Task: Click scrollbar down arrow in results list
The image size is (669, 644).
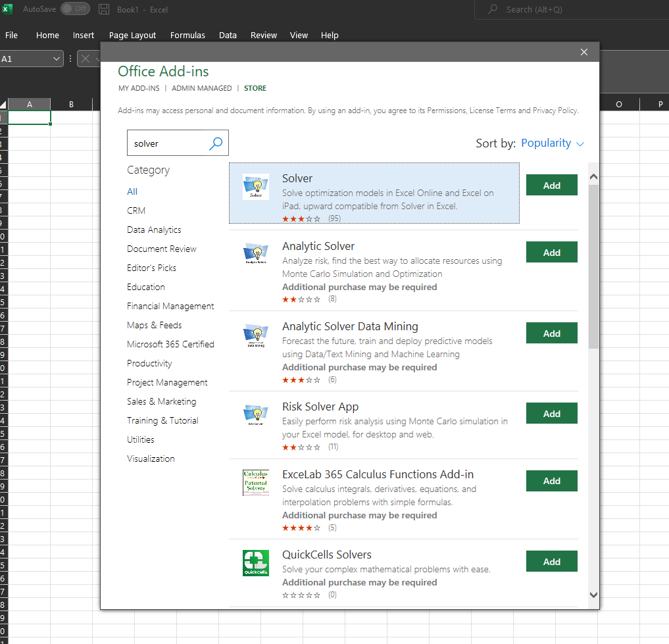Action: click(x=593, y=595)
